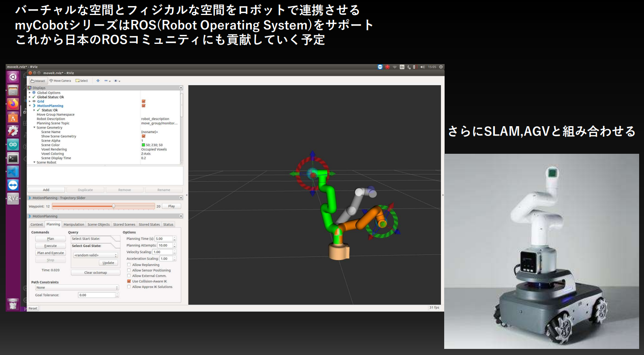Viewport: 644px width, 355px height.
Task: Click the Plan button
Action: (50, 239)
